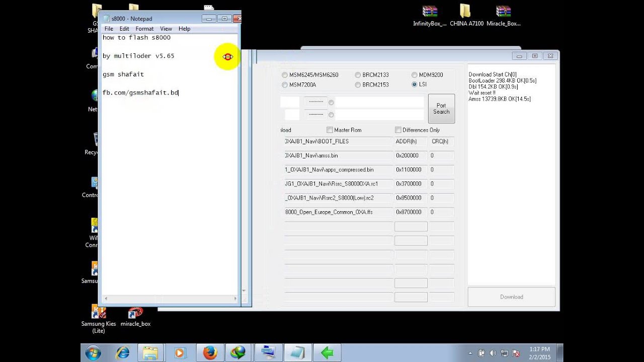Click the amss.bin file path field
This screenshot has width=644, height=362.
pyautogui.click(x=339, y=156)
